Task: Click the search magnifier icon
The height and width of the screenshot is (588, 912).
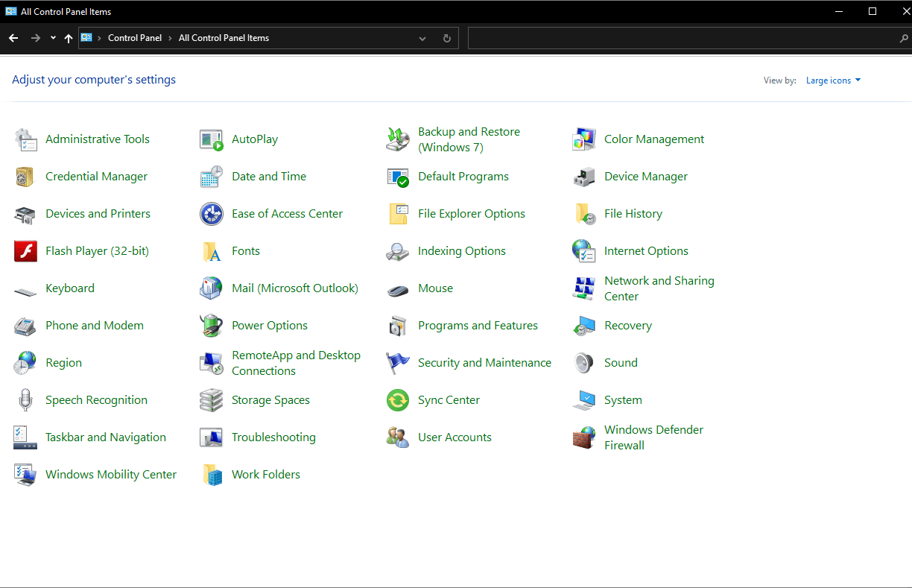Action: 904,38
